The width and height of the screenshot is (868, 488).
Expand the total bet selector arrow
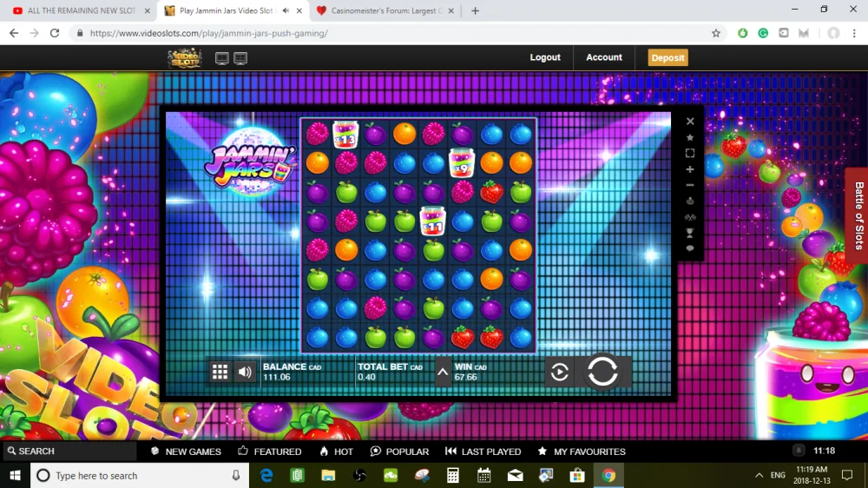point(443,373)
